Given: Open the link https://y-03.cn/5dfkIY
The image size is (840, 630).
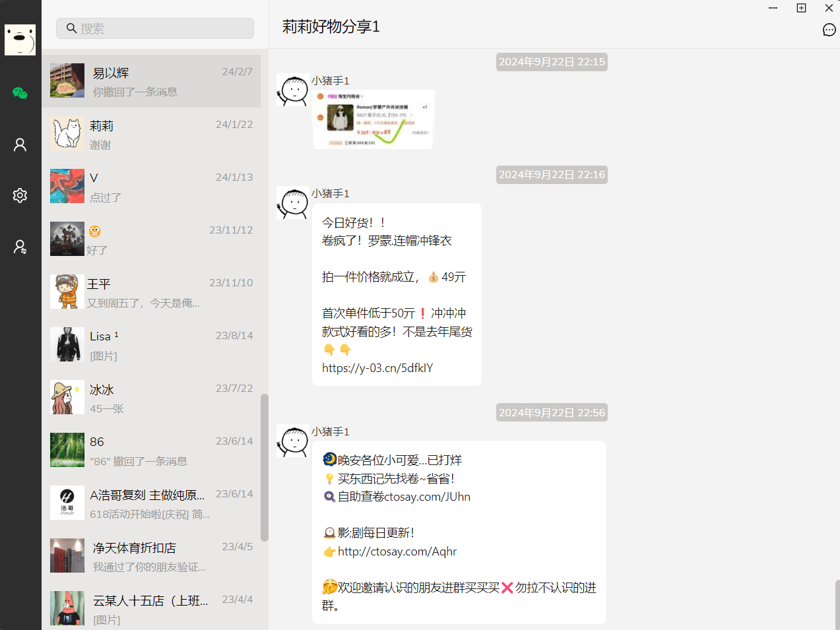Looking at the screenshot, I should (377, 367).
